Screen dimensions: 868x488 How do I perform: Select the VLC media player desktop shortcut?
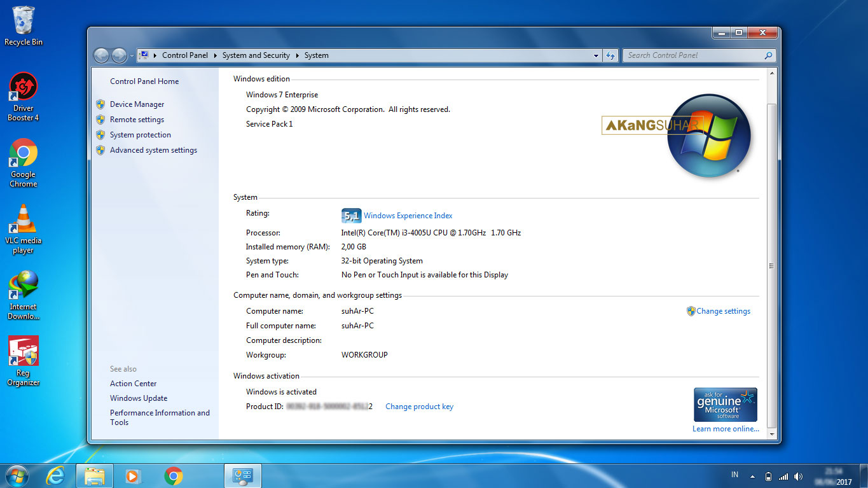pyautogui.click(x=24, y=229)
